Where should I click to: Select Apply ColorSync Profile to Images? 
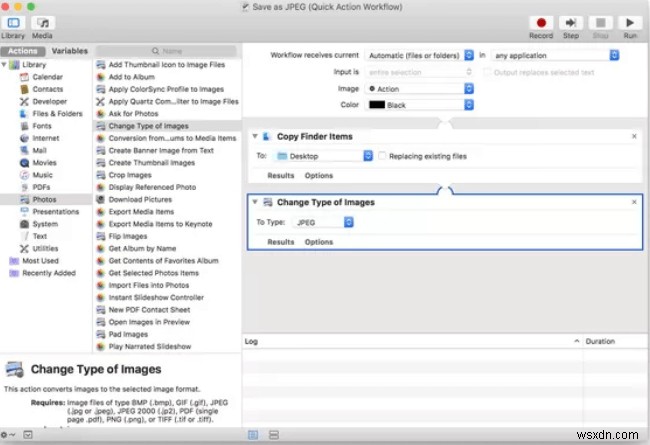tap(167, 89)
